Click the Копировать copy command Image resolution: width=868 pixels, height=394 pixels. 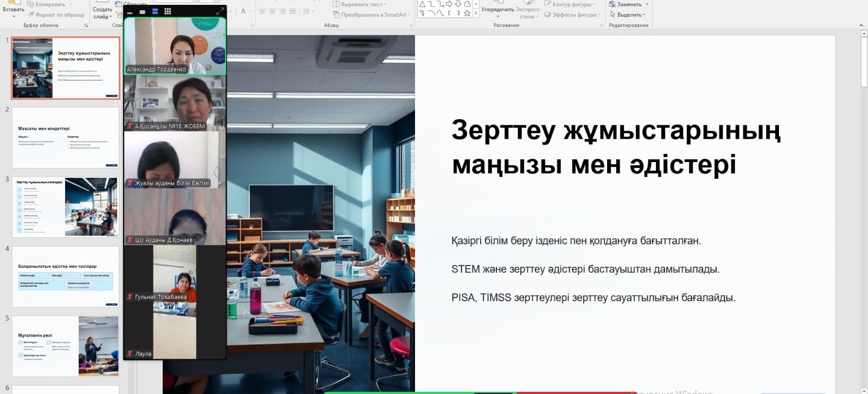[x=46, y=4]
